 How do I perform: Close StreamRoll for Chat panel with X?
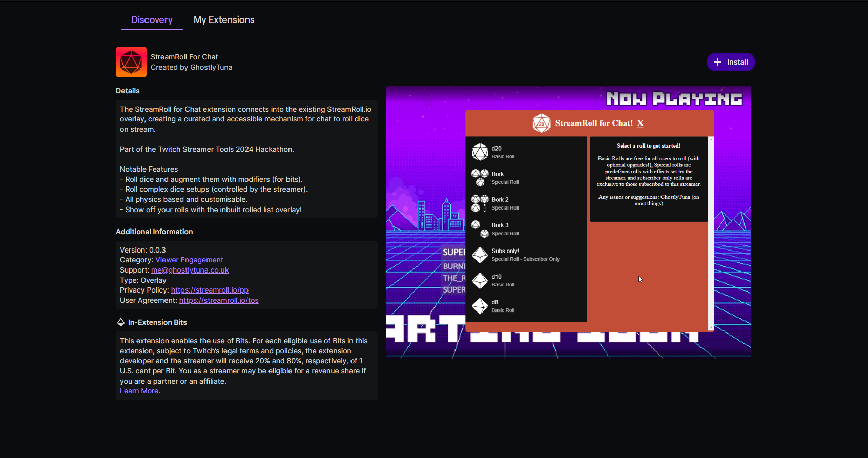tap(640, 123)
